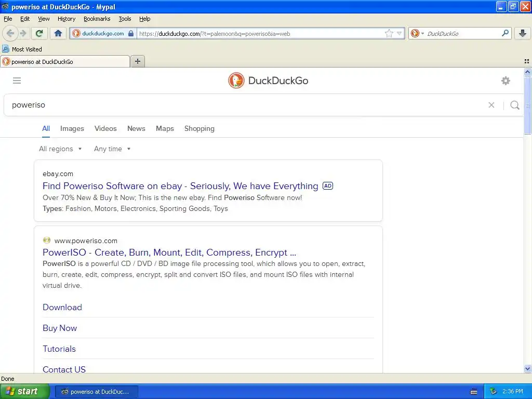532x399 pixels.
Task: Switch to News results
Action: point(137,129)
